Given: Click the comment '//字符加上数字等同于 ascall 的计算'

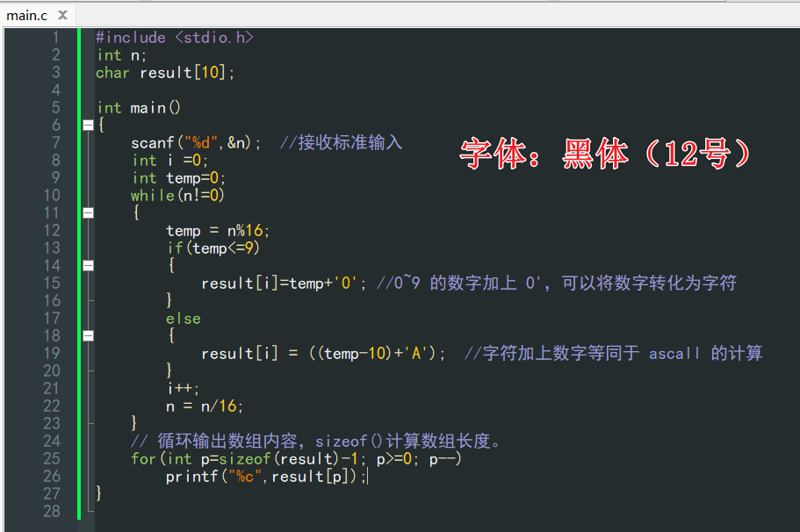Looking at the screenshot, I should (613, 354).
